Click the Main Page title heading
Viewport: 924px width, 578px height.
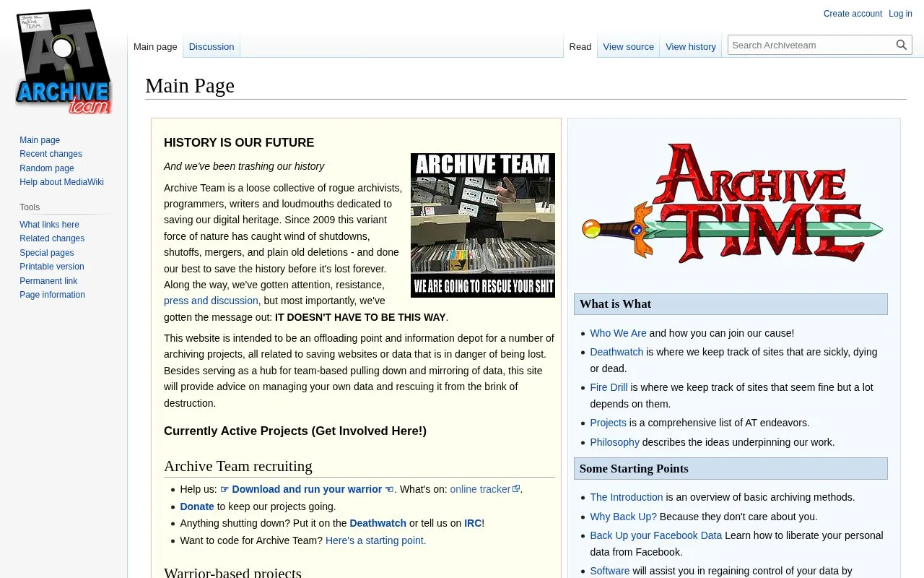click(190, 85)
